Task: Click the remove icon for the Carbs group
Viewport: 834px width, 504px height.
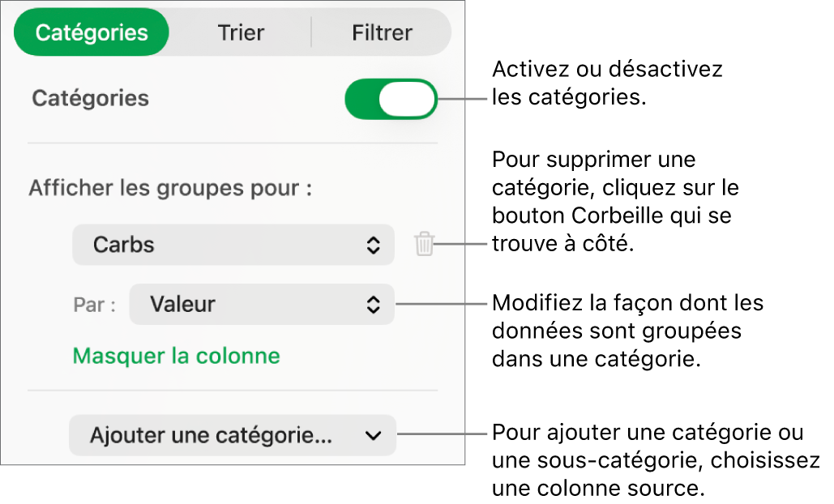Action: [424, 244]
